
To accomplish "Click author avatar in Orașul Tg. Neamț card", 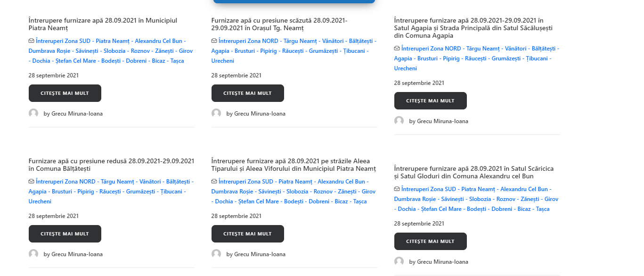I will point(216,113).
